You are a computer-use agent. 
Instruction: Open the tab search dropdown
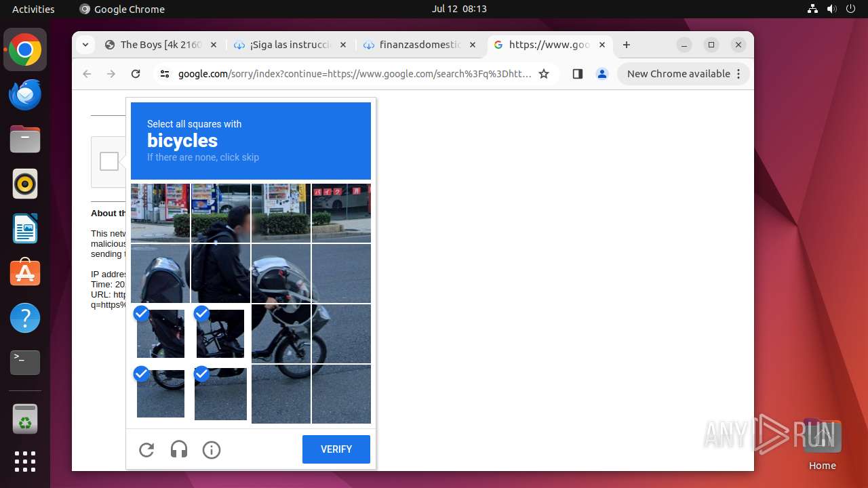click(x=85, y=45)
